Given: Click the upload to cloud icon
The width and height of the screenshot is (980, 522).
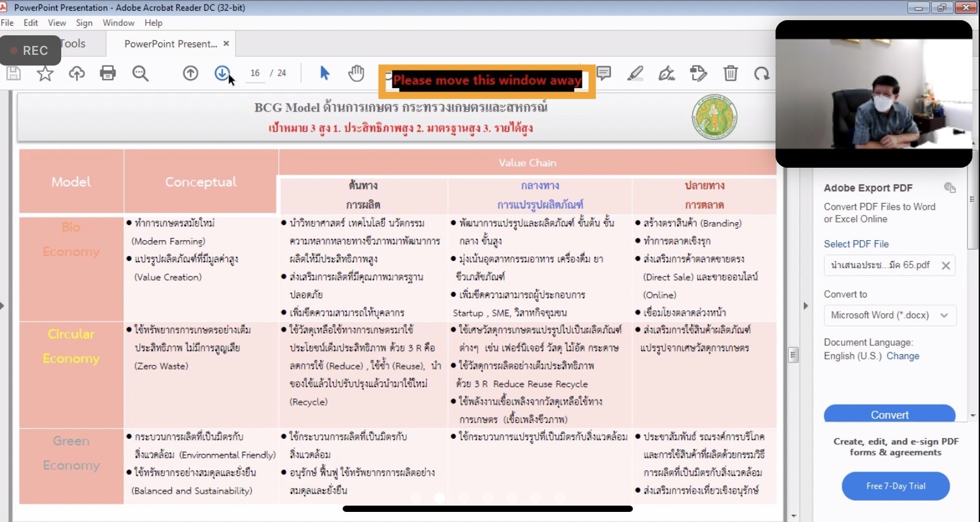Looking at the screenshot, I should point(77,74).
